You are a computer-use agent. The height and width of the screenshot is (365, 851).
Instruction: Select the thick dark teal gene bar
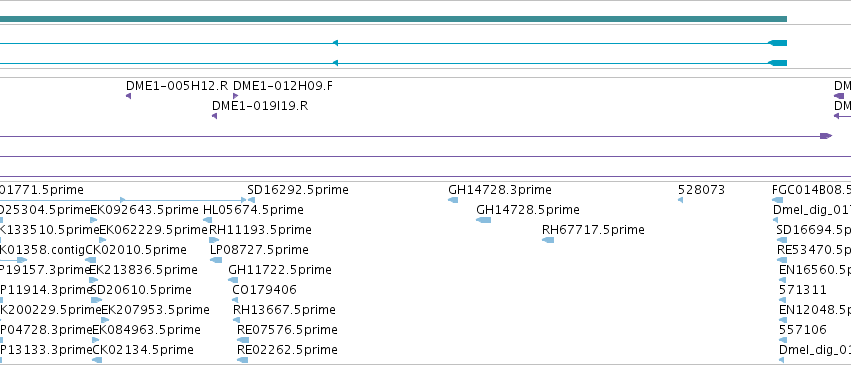tap(393, 19)
